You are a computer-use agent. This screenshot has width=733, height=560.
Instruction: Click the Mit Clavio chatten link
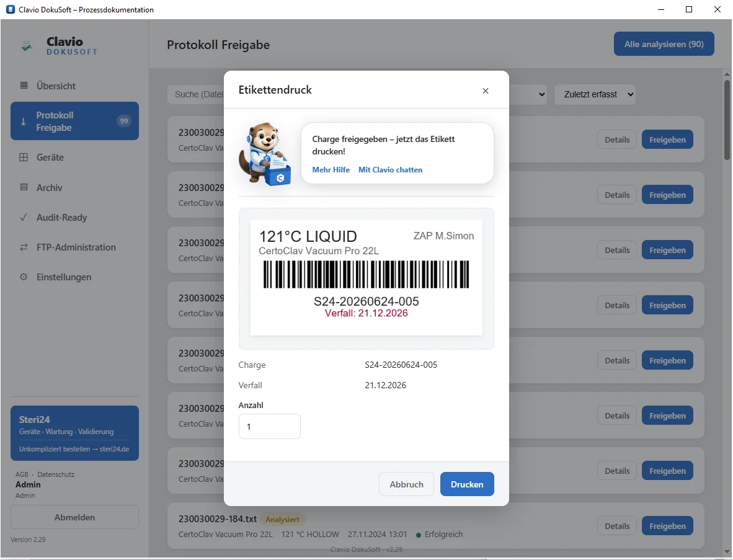(390, 170)
